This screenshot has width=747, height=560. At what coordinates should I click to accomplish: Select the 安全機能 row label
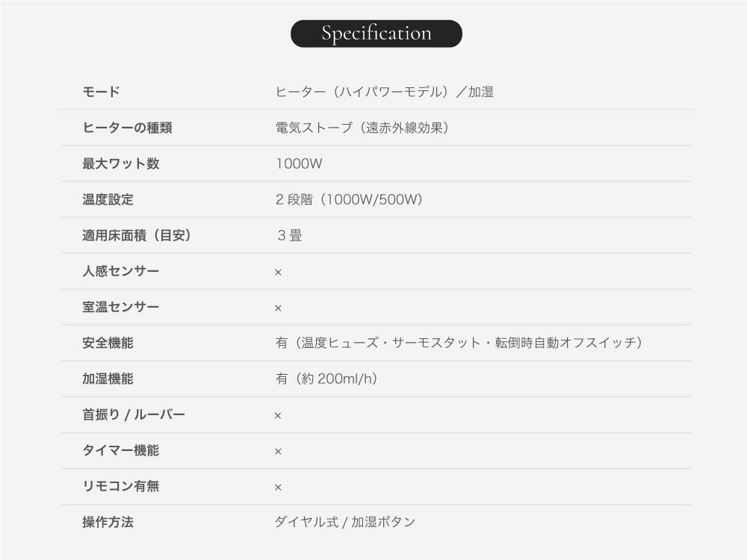click(x=108, y=343)
